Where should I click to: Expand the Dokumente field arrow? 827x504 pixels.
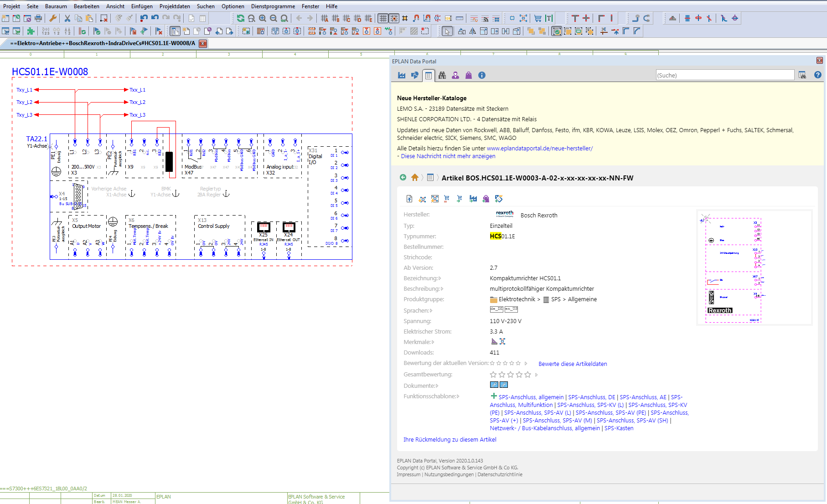(437, 386)
